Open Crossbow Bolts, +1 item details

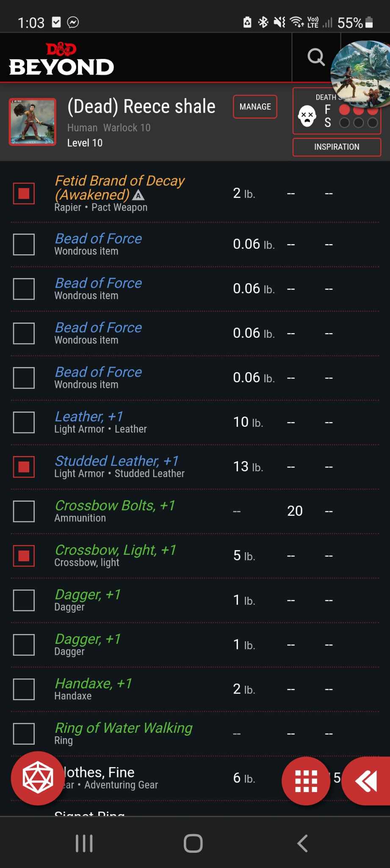(x=115, y=506)
